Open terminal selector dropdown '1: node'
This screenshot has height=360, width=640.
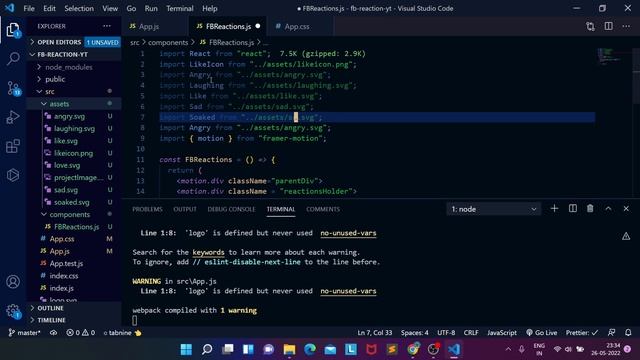coord(493,209)
